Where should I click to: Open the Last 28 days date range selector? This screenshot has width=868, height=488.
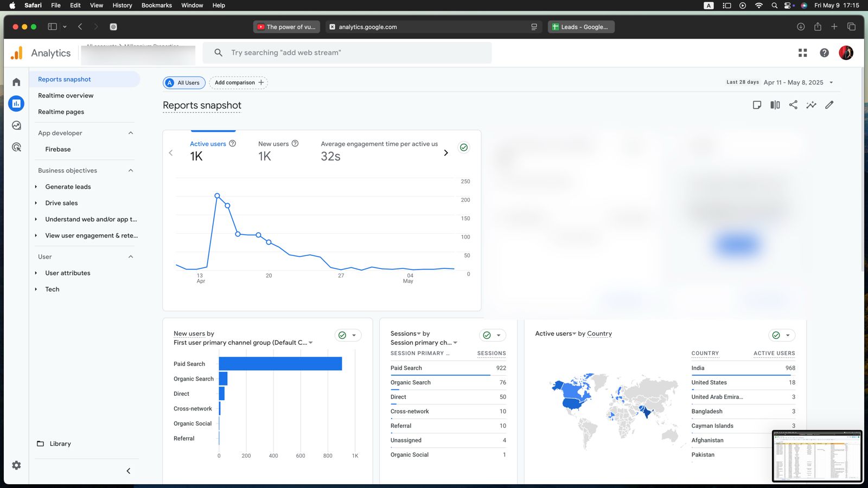796,82
